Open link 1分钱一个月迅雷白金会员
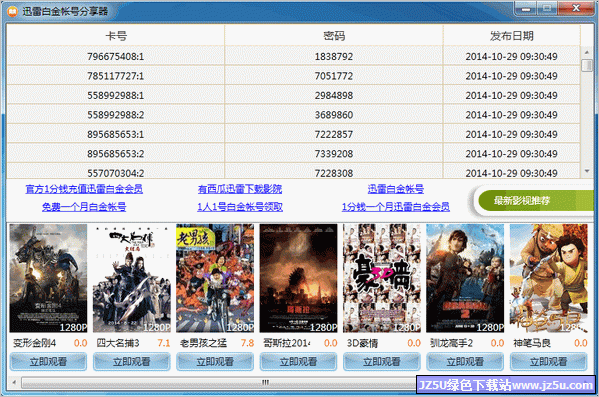Screen dimensions: 599x397 (396, 207)
